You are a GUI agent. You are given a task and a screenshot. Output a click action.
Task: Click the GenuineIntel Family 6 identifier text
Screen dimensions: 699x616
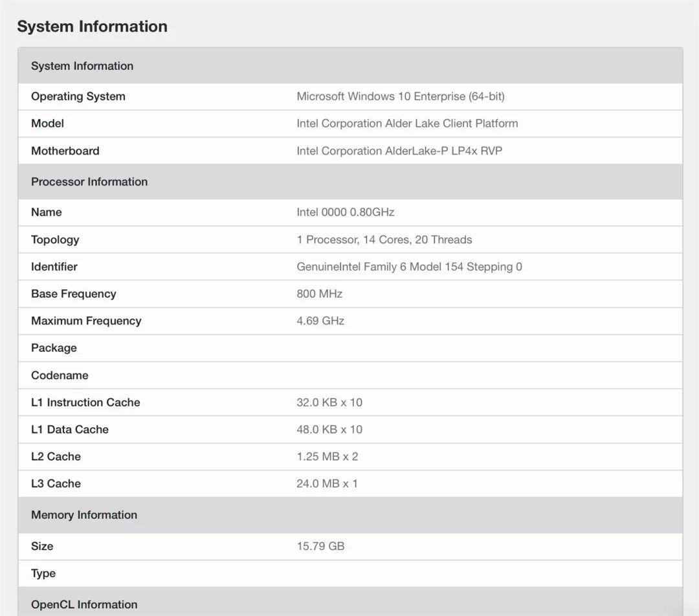tap(409, 267)
